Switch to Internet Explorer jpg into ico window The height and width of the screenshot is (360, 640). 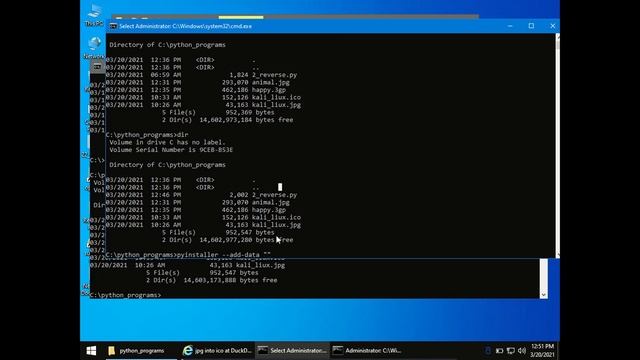pos(217,351)
